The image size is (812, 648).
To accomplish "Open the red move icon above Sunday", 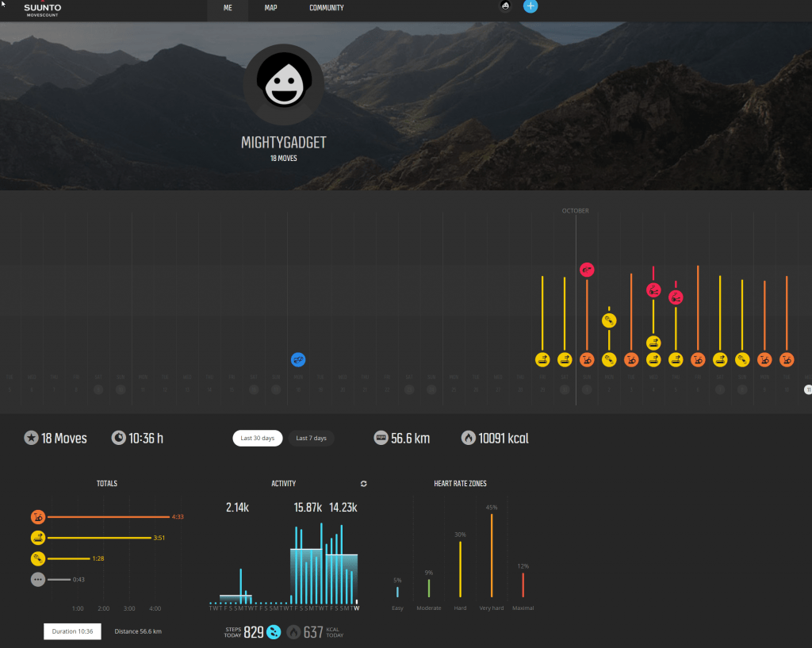I will pos(587,270).
